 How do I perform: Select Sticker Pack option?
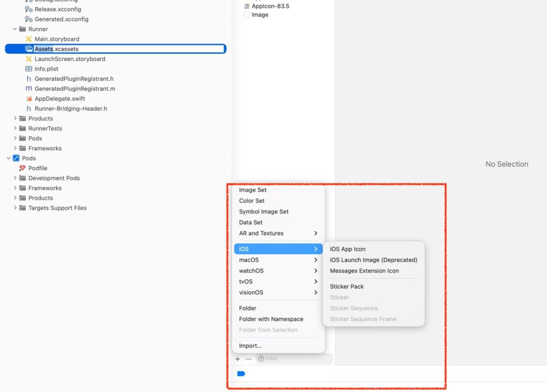pyautogui.click(x=347, y=287)
